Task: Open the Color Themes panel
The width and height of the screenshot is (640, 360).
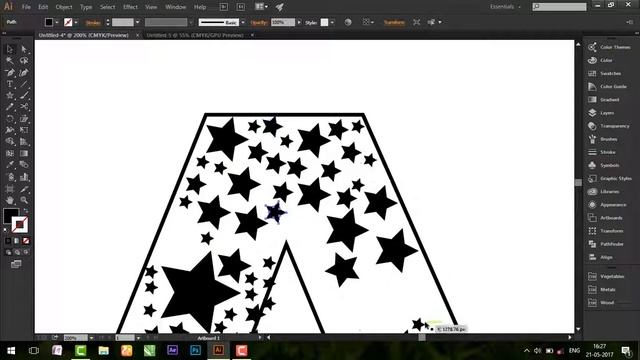Action: [x=615, y=47]
